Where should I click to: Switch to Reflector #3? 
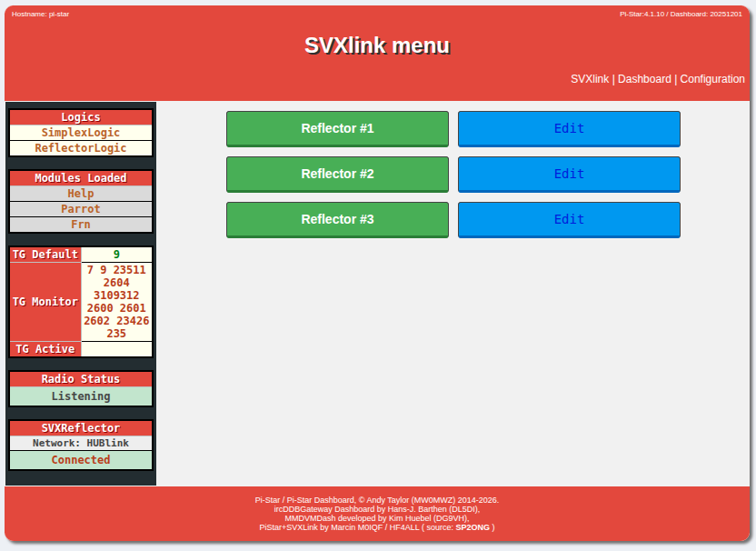tap(337, 220)
